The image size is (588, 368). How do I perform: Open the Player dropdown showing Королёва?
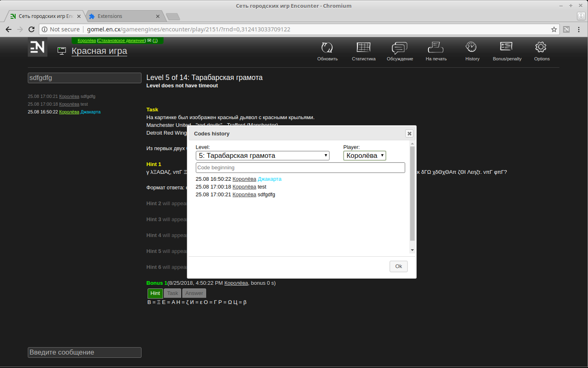[365, 155]
